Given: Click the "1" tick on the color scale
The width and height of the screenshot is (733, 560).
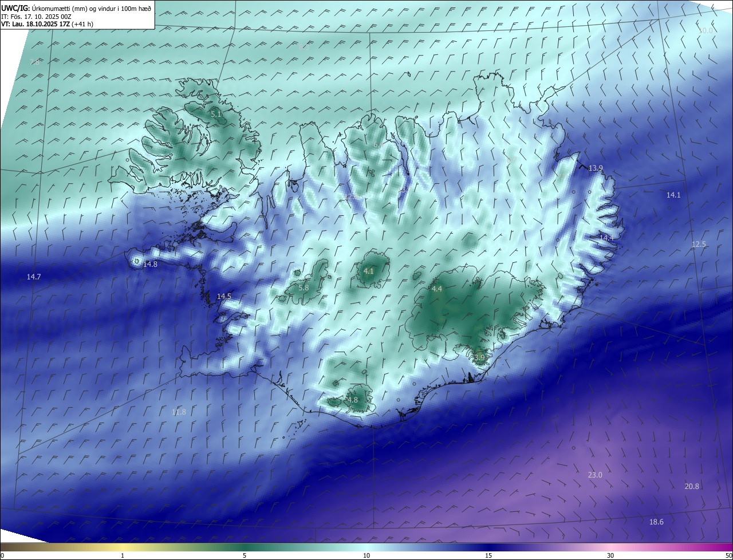Looking at the screenshot, I should click(x=123, y=556).
